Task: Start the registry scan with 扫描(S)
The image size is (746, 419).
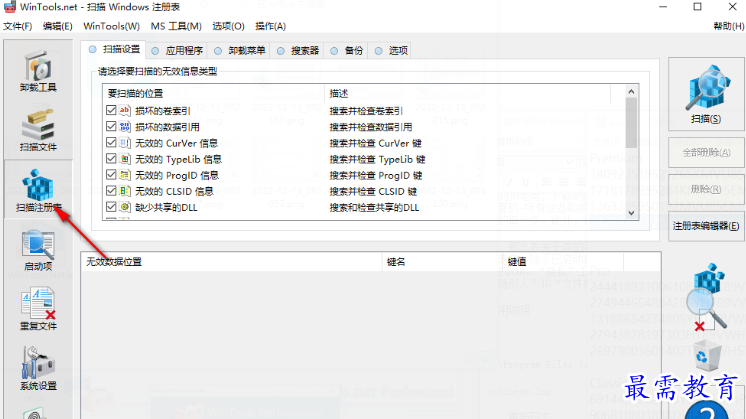Action: coord(706,94)
